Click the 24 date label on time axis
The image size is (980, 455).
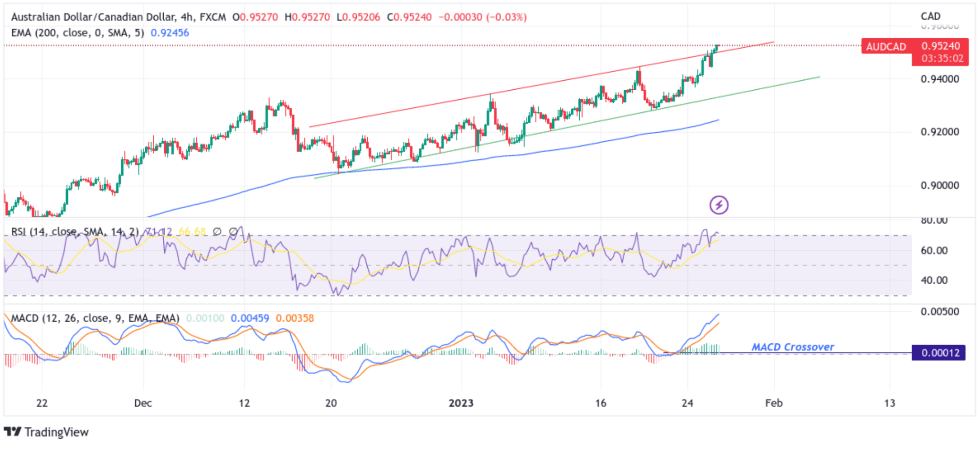pos(687,403)
